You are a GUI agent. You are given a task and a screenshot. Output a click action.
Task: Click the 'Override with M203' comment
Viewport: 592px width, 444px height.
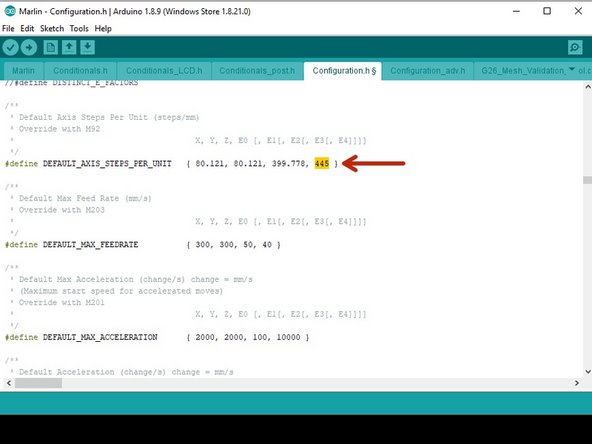(62, 210)
